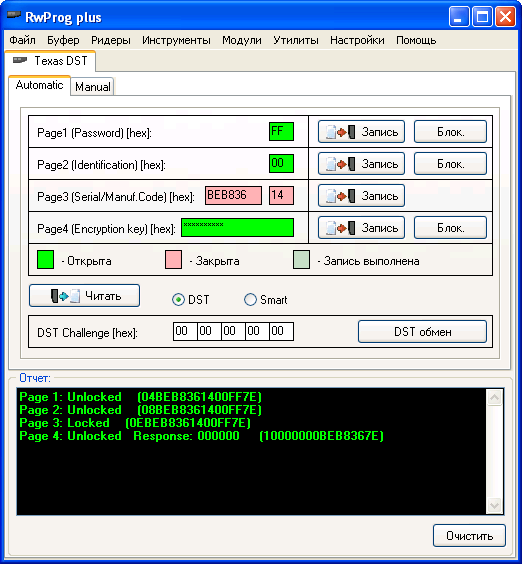Click the RwProg plus title bar icon

pyautogui.click(x=14, y=15)
